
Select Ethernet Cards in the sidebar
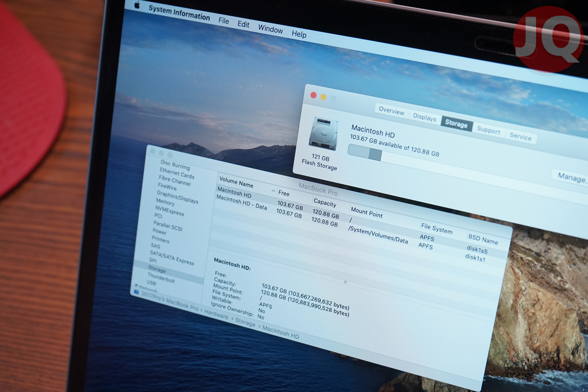coord(176,173)
